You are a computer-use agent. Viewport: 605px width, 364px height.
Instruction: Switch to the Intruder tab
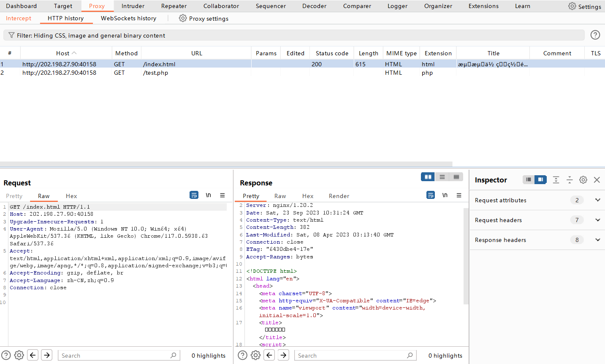click(x=133, y=6)
